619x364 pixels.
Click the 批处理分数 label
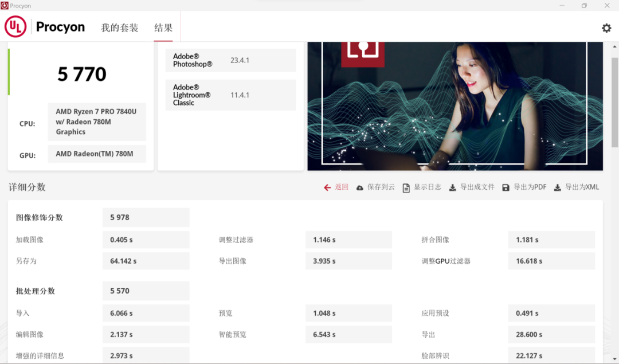pyautogui.click(x=35, y=291)
